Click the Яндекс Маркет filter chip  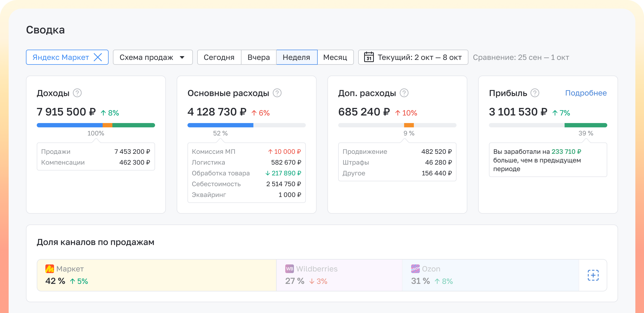(x=61, y=57)
